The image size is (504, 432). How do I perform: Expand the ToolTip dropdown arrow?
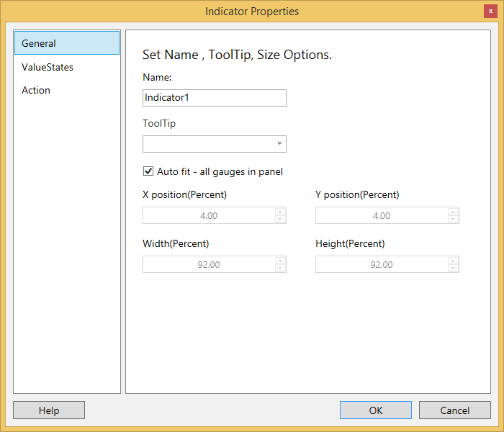(x=279, y=144)
